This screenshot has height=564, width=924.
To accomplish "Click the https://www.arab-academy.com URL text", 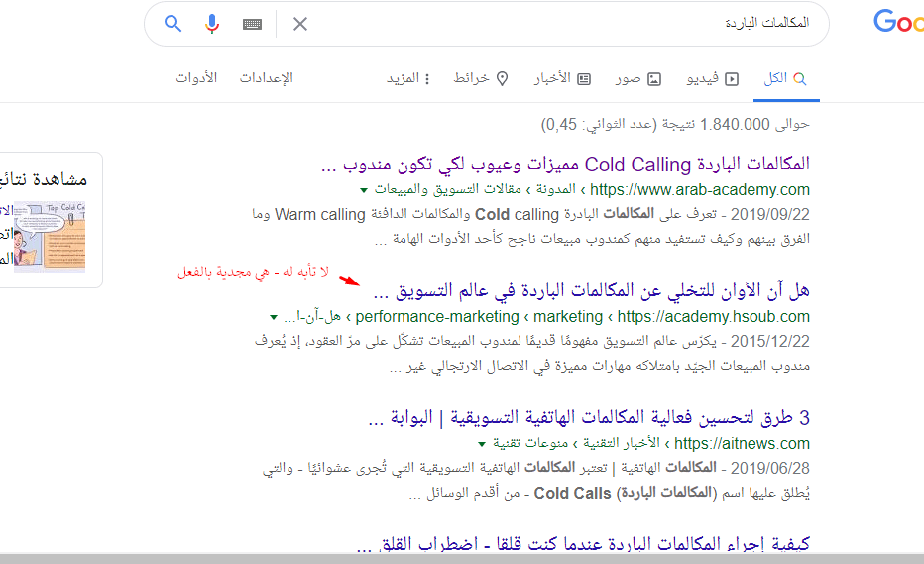I will tap(700, 189).
